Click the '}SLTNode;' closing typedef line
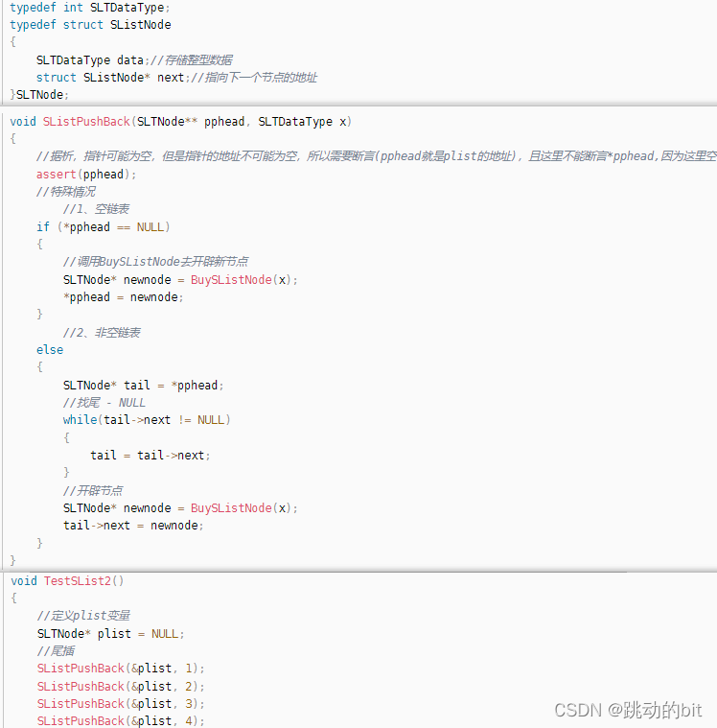The width and height of the screenshot is (717, 728). coord(39,95)
